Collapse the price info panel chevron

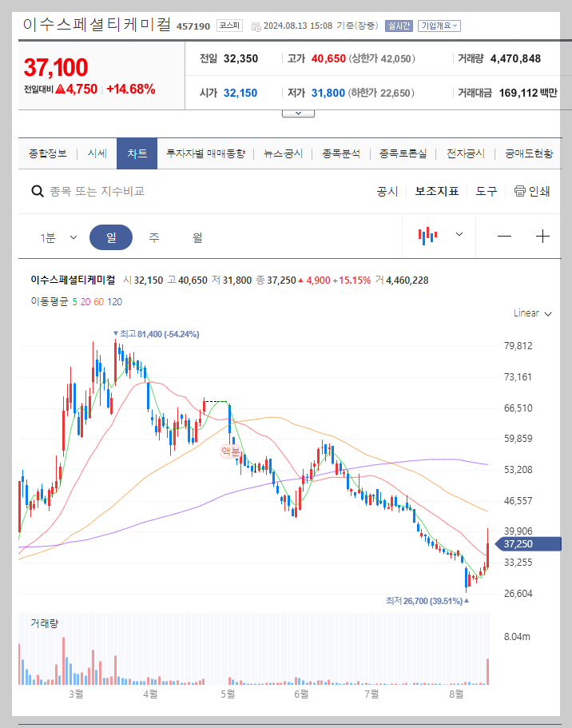click(x=298, y=112)
